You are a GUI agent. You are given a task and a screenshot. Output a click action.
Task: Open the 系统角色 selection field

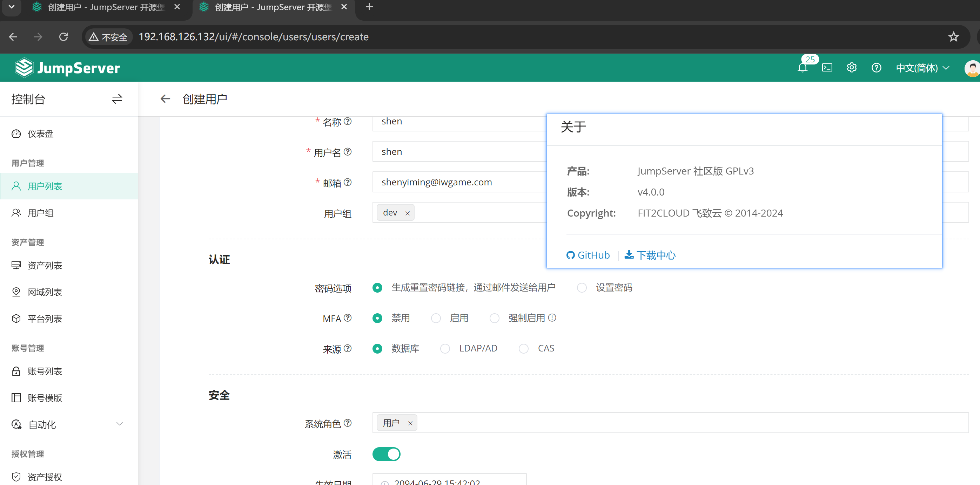pos(685,423)
